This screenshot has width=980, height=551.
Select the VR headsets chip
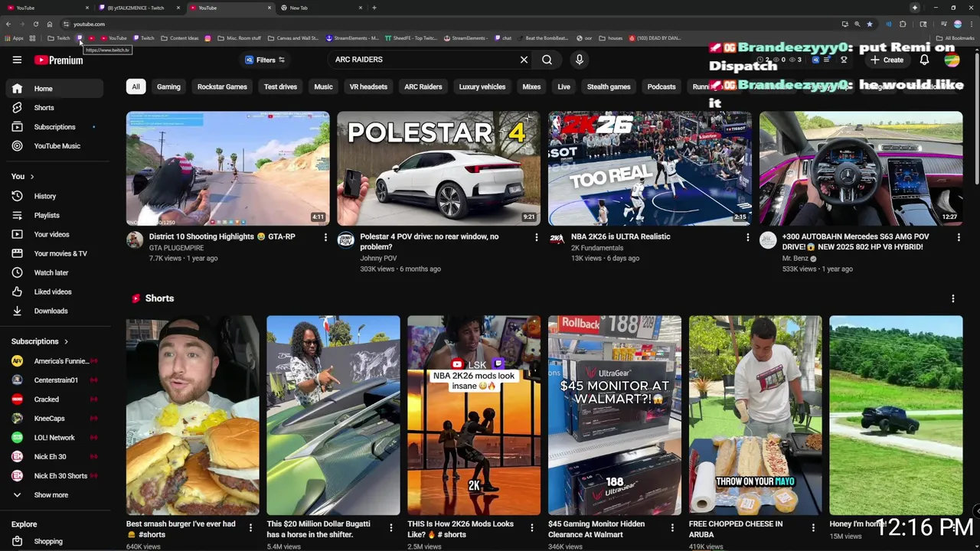[368, 86]
